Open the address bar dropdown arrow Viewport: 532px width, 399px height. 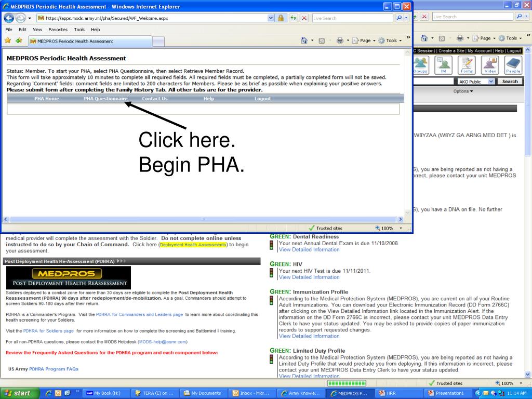[x=271, y=18]
